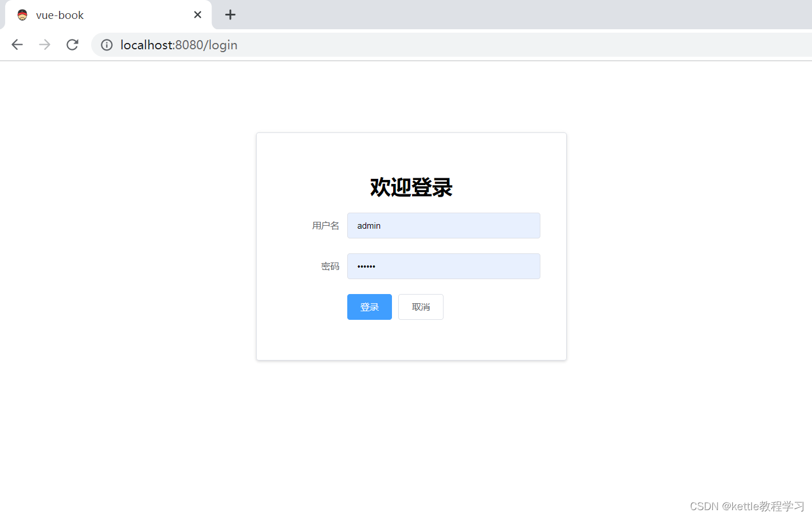
Task: Close the vue-book tab
Action: [198, 15]
